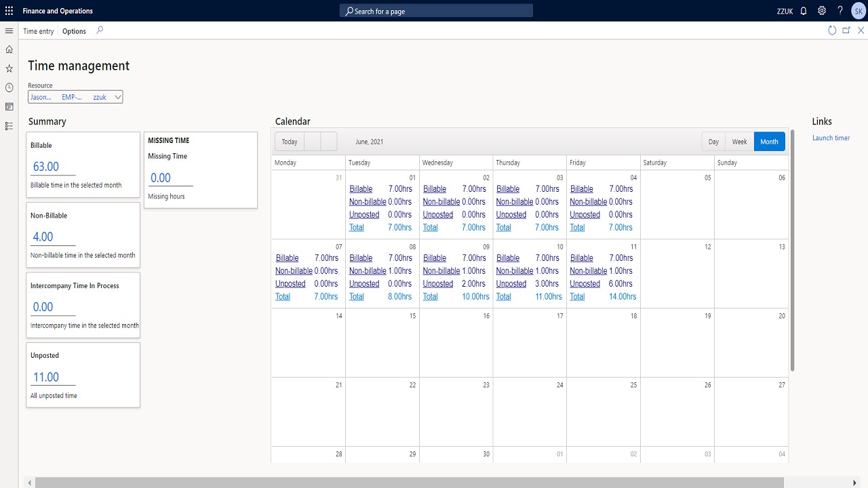This screenshot has height=488, width=868.
Task: Click the Billable link on June 01
Action: pos(361,189)
